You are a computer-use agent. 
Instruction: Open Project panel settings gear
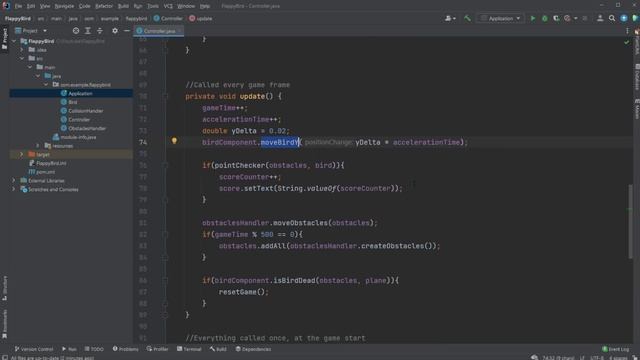115,31
